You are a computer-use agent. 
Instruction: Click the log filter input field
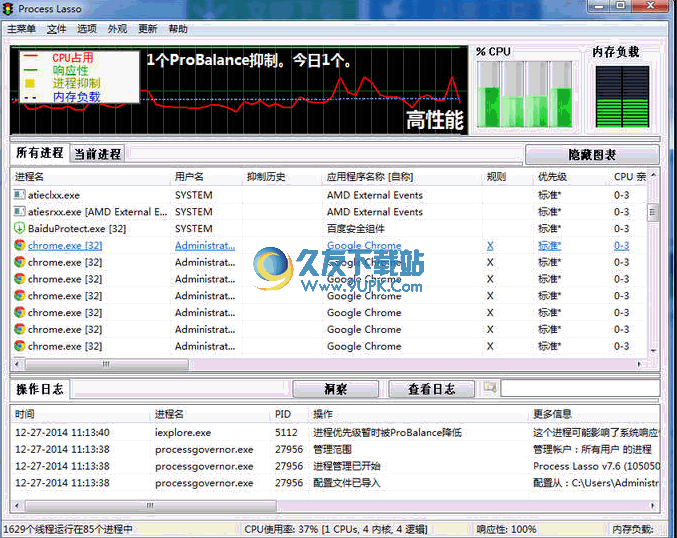pos(580,388)
